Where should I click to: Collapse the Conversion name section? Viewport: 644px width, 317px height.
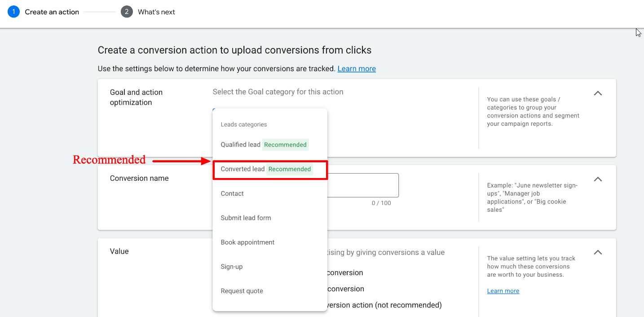click(x=598, y=179)
